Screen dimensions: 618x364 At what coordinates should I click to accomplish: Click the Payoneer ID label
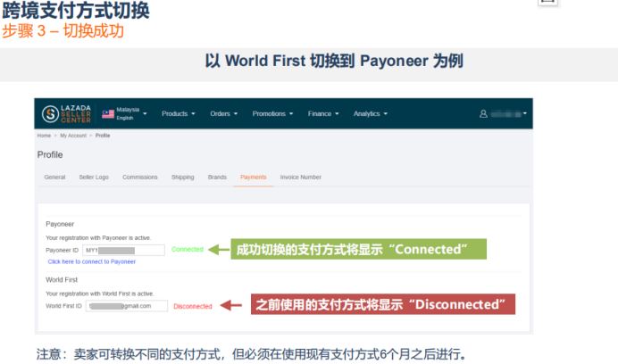[x=62, y=250]
